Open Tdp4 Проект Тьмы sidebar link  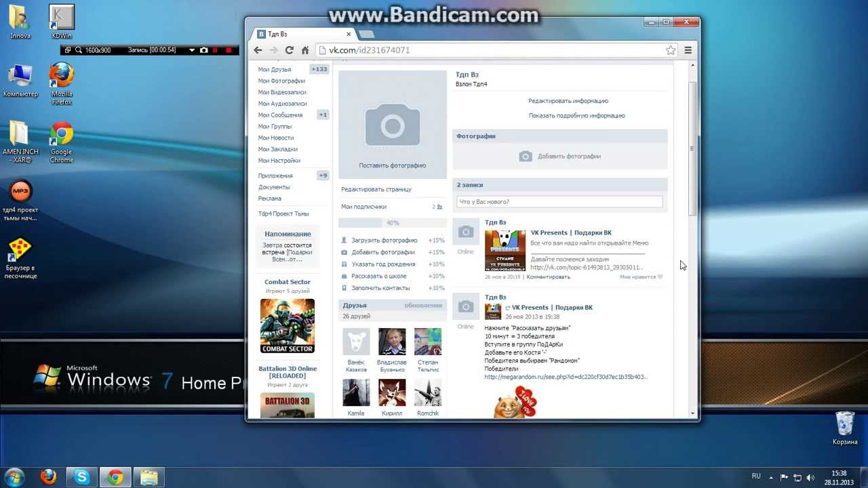pos(283,213)
